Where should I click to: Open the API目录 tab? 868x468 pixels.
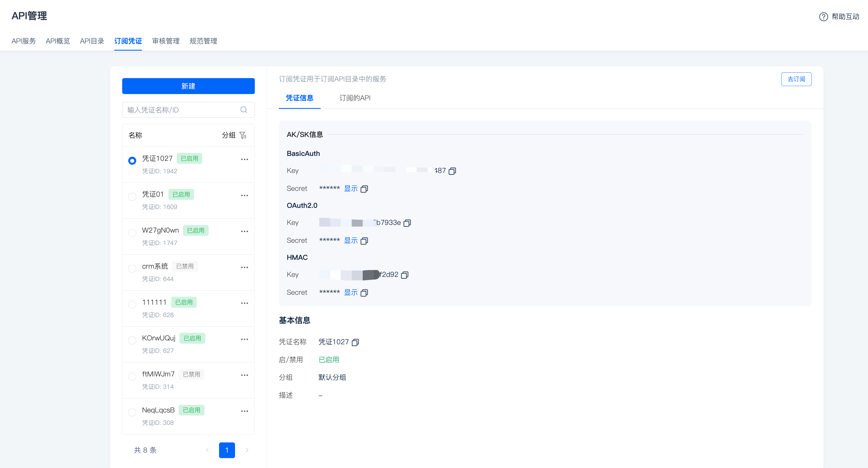point(92,41)
